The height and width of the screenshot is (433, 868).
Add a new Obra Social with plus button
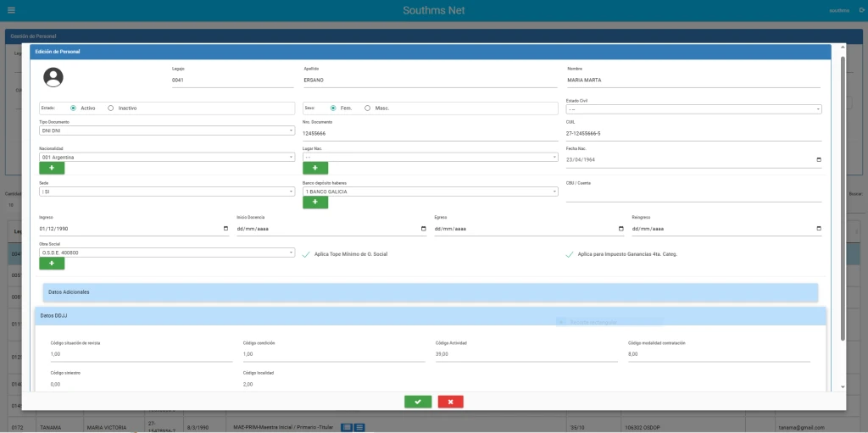52,264
